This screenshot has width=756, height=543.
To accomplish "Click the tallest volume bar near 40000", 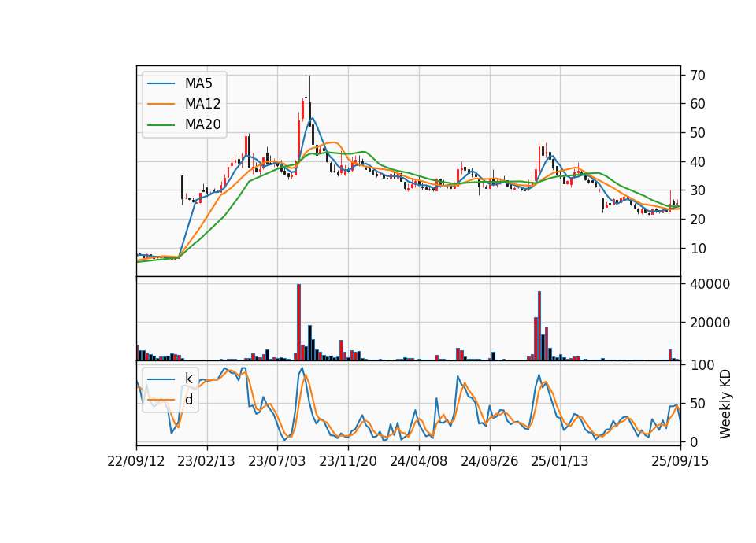I will [x=299, y=323].
